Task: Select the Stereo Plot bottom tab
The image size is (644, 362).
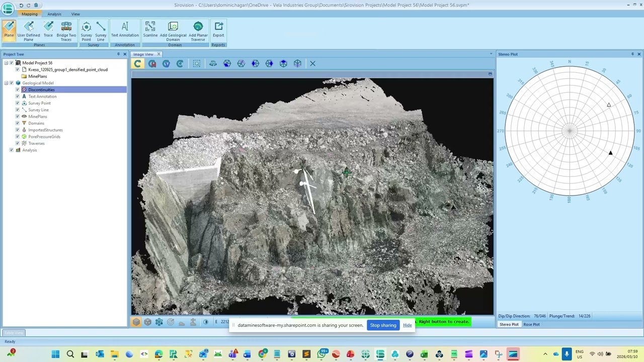Action: (509, 324)
